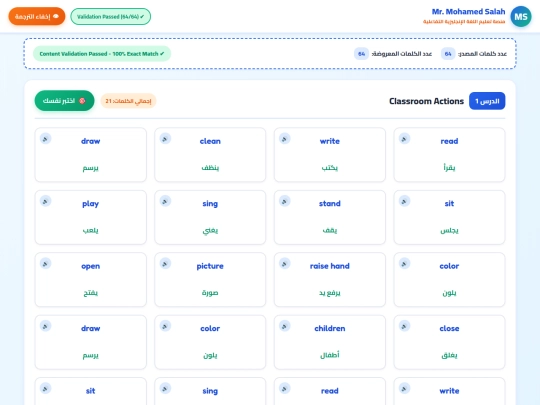Viewport: 540px width, 405px height.
Task: Click the word close
Action: (449, 329)
